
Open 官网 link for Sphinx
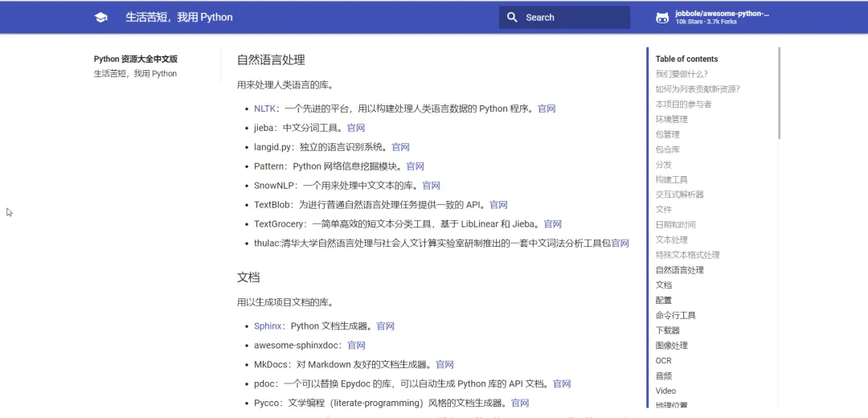385,326
